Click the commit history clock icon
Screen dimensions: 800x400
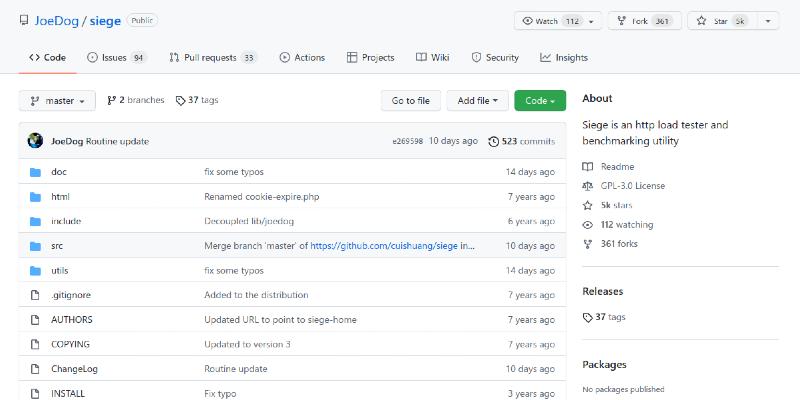[x=493, y=142]
